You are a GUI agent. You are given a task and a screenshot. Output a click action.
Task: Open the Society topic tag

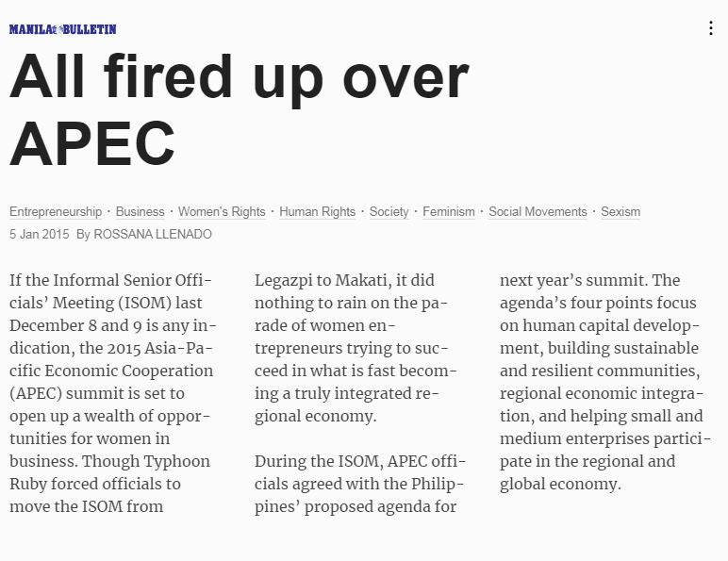[389, 212]
